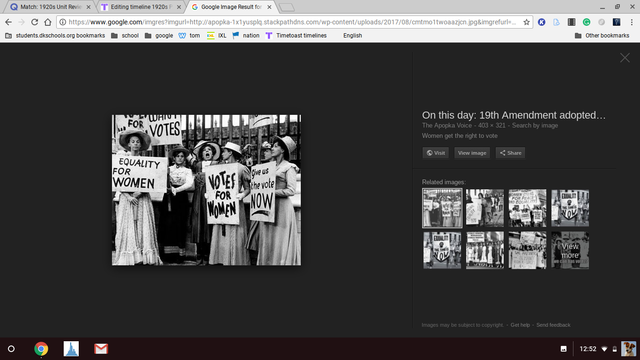
Task: Open the Chrome OS launcher circle
Action: pos(11,349)
